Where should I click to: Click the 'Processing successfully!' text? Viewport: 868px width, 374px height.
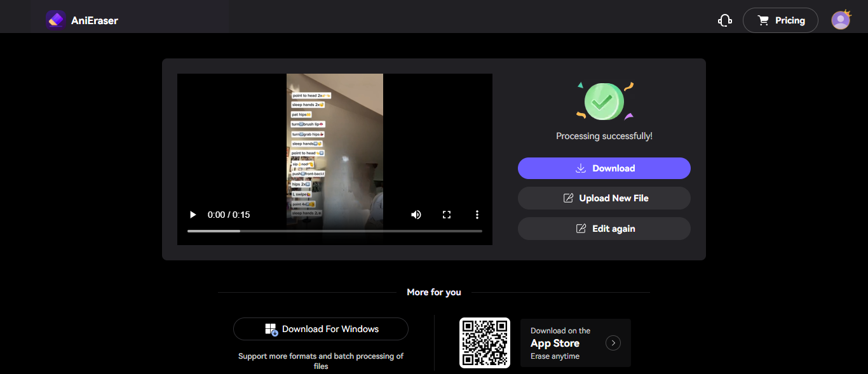pyautogui.click(x=604, y=136)
